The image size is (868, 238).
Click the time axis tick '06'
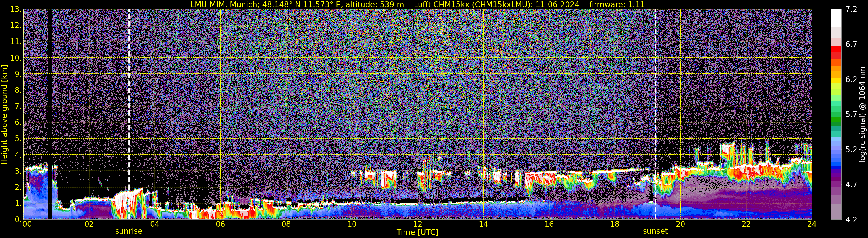[220, 224]
